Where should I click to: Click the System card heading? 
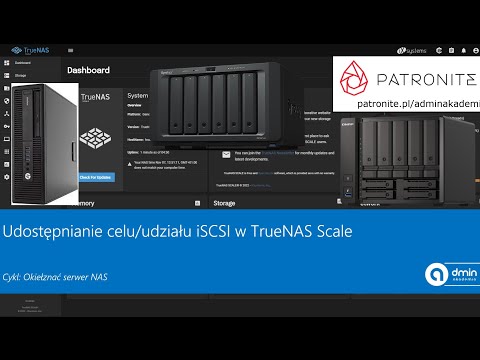click(x=138, y=96)
